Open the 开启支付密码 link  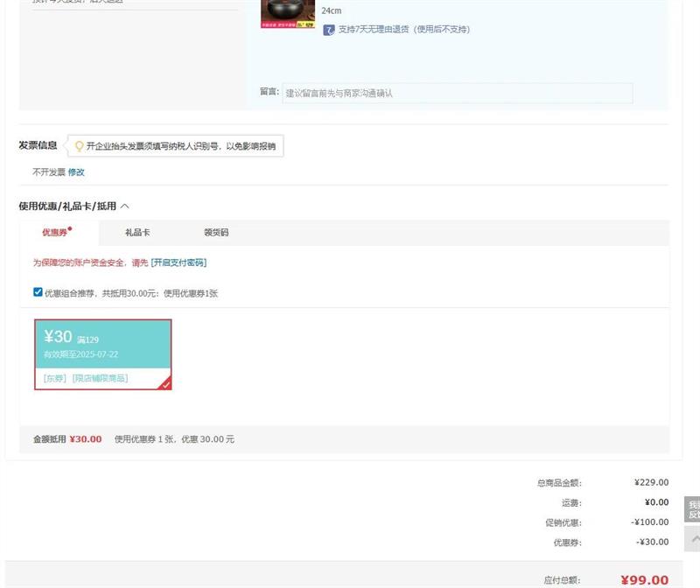pos(178,262)
